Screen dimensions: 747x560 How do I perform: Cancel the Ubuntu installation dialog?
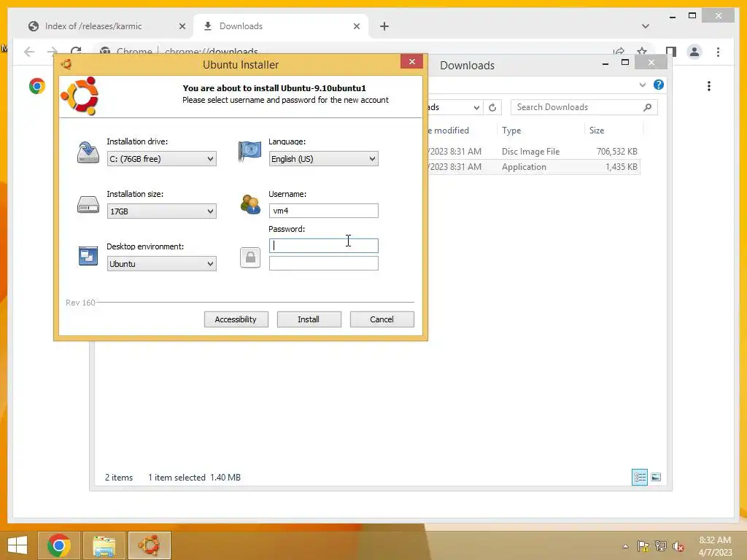[x=382, y=319]
